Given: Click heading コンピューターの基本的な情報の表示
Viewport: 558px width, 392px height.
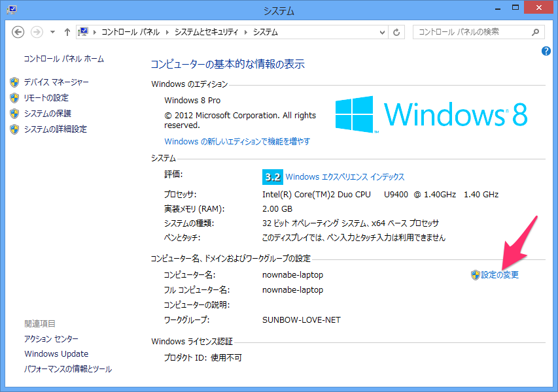Looking at the screenshot, I should pos(228,64).
